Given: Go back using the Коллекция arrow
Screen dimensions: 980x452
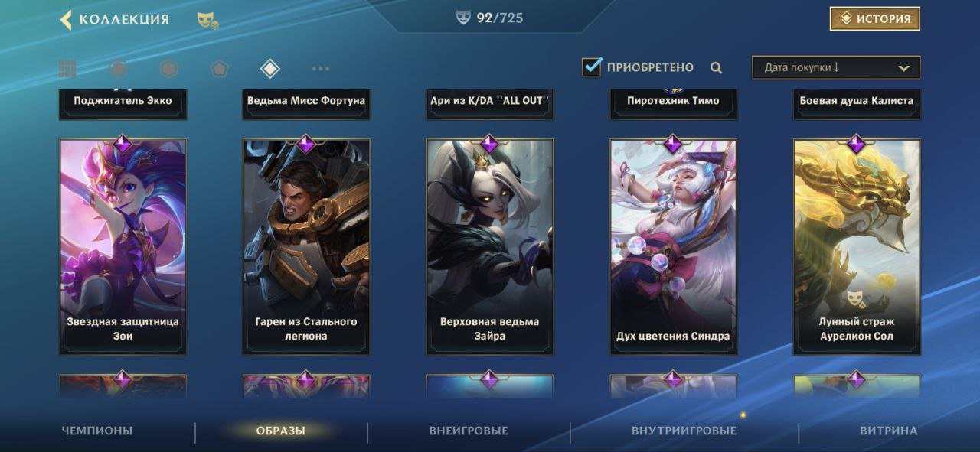Looking at the screenshot, I should [x=67, y=19].
